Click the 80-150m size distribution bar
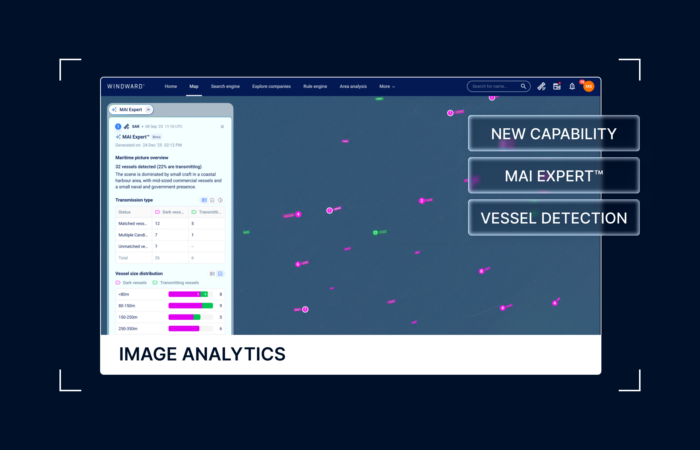Screen dimensions: 700x450 [191, 306]
